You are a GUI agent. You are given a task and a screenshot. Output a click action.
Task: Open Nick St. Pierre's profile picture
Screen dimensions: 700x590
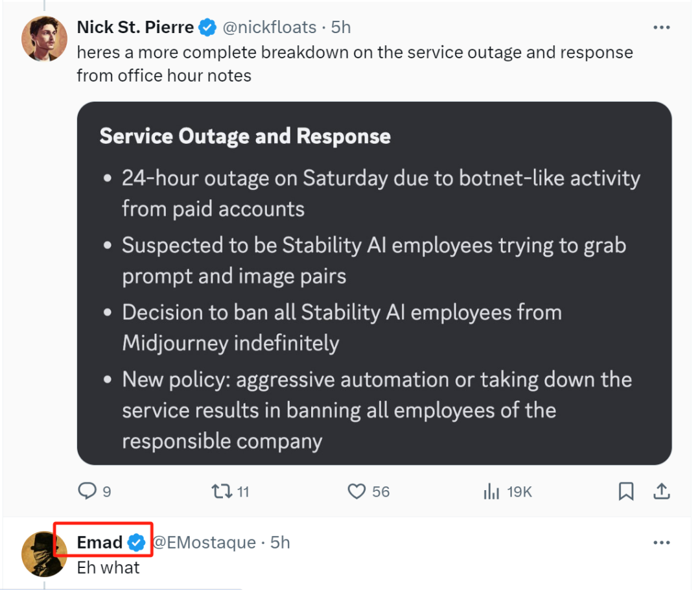tap(45, 38)
